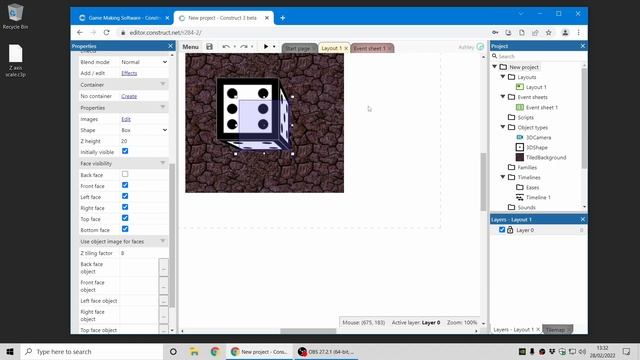640x360 pixels.
Task: Click the password key icon in address bar
Action: click(x=495, y=33)
